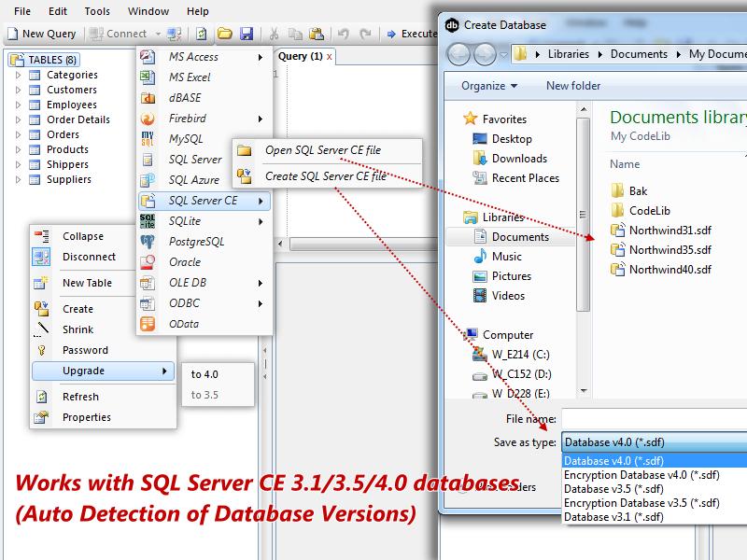This screenshot has width=747, height=560.
Task: Open the Edit menu
Action: click(x=58, y=11)
